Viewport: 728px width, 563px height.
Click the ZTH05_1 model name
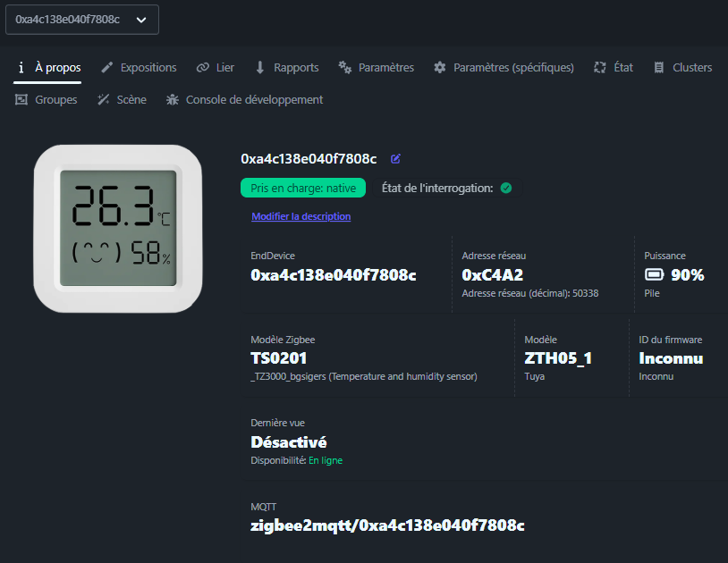tap(558, 358)
